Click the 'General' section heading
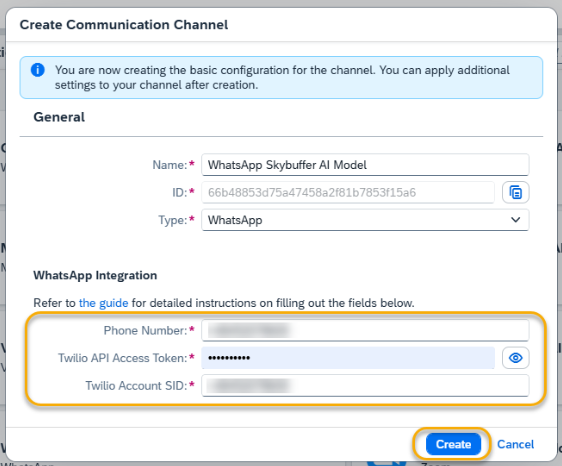This screenshot has height=466, width=562. coord(59,117)
